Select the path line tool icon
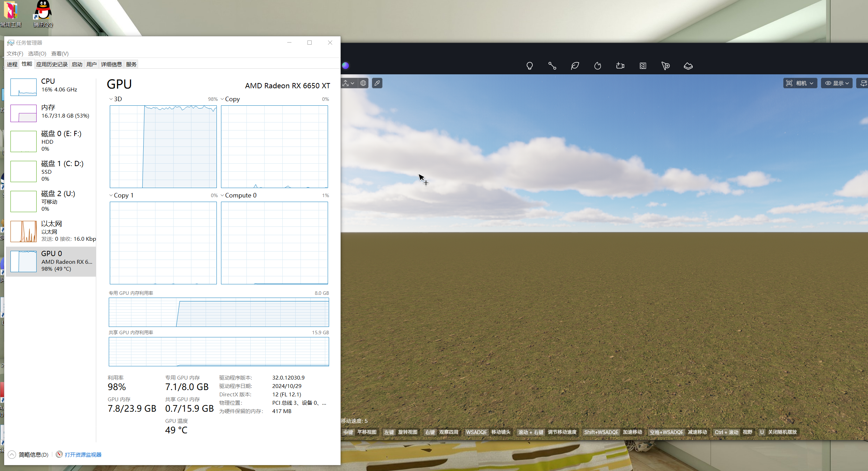 pos(552,66)
